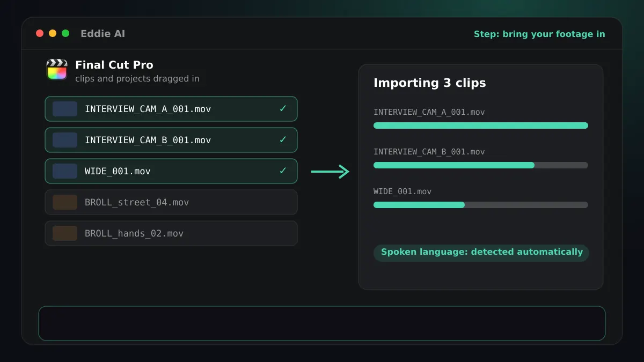
Task: Click the INTERVIEW_CAM_B_001.mov import progress bar
Action: pos(481,165)
